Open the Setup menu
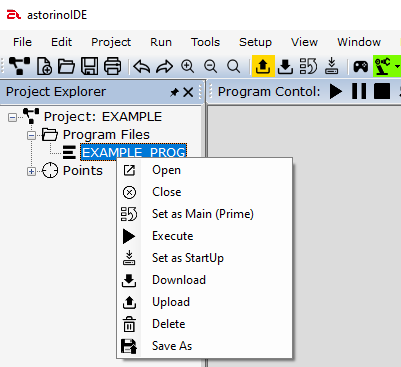The height and width of the screenshot is (367, 401). point(255,42)
